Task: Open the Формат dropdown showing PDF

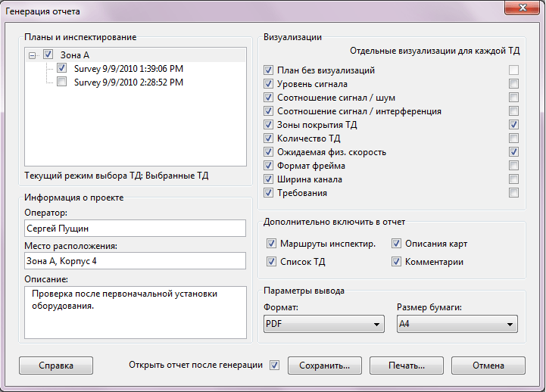Action: pos(323,325)
